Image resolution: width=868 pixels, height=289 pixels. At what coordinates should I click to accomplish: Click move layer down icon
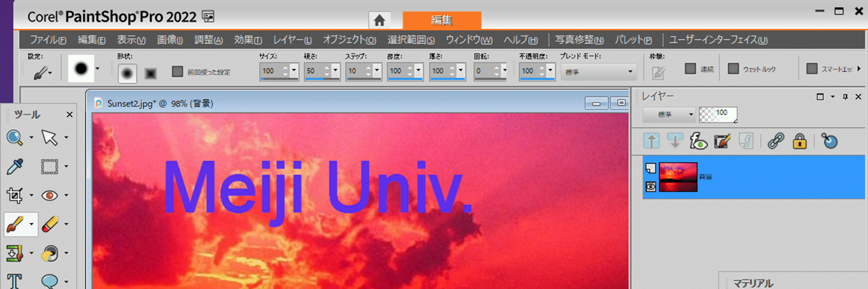click(675, 141)
